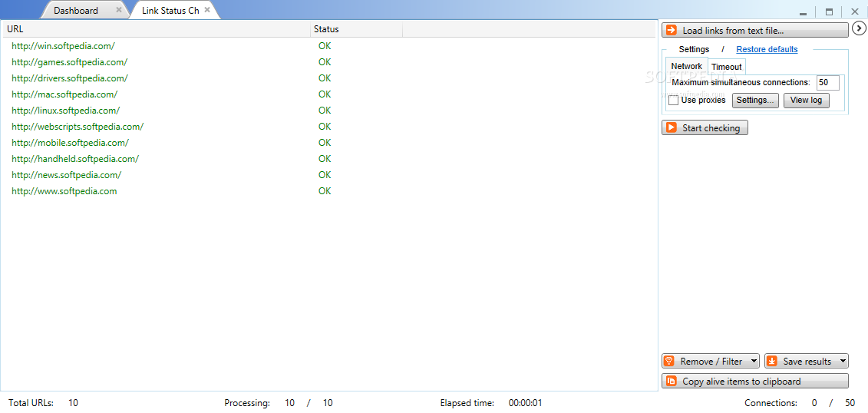Select the http://linux.softpedia.com/ row
The image size is (868, 413).
pyautogui.click(x=328, y=111)
